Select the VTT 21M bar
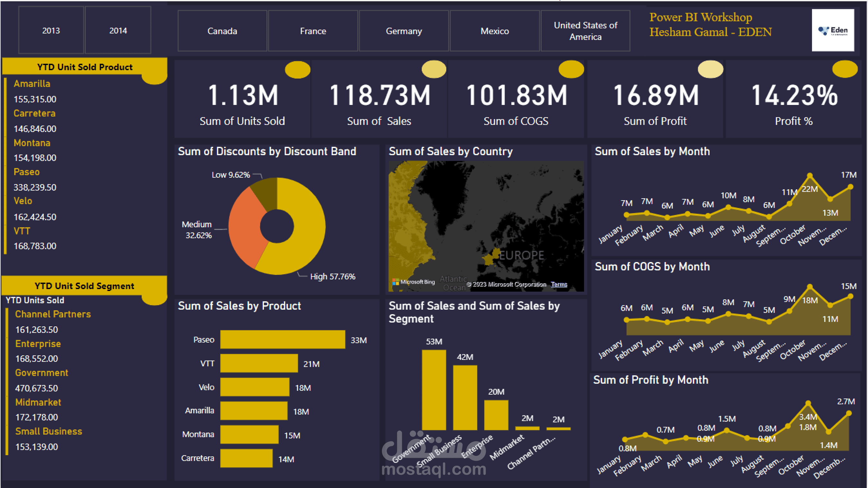Image resolution: width=868 pixels, height=488 pixels. [259, 363]
